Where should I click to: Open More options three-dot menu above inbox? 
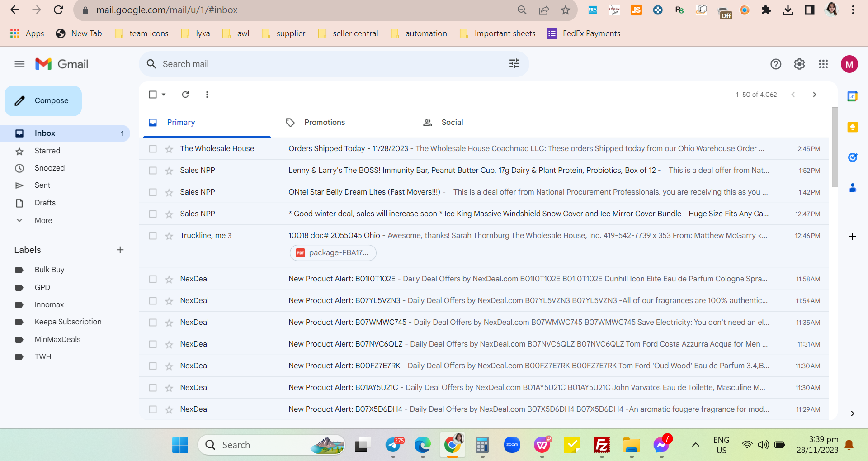point(207,95)
